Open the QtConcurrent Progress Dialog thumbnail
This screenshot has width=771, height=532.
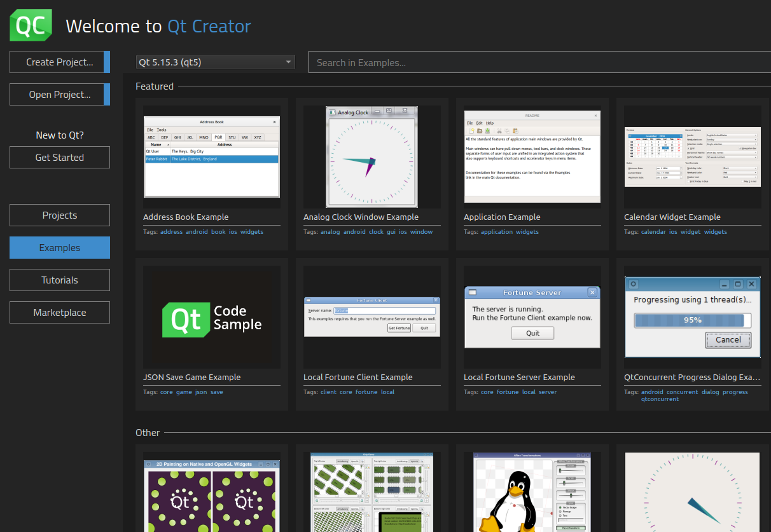[x=693, y=317]
